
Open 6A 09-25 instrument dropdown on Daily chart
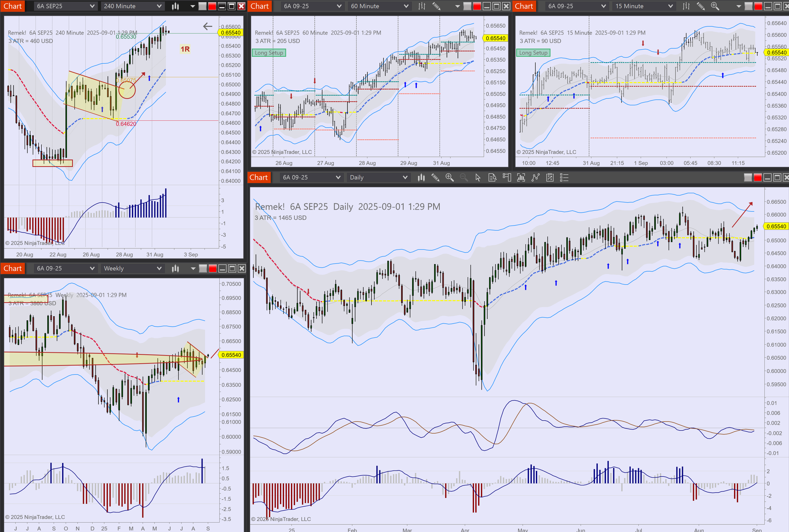pos(311,177)
